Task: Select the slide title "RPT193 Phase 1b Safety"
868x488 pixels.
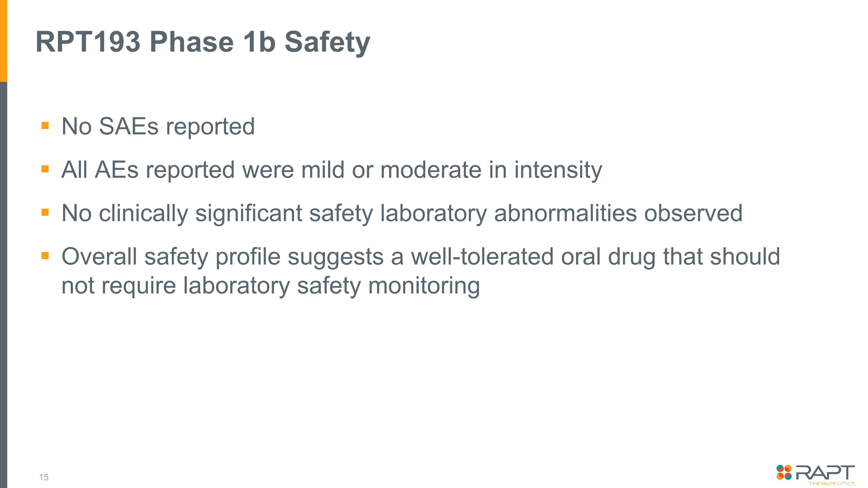Action: click(x=203, y=42)
